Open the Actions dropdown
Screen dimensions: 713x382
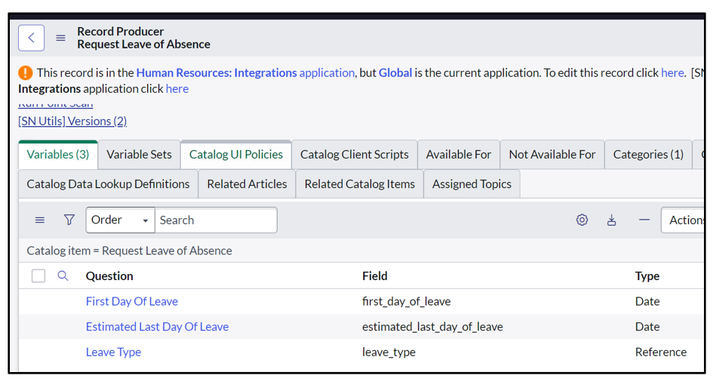tap(683, 220)
